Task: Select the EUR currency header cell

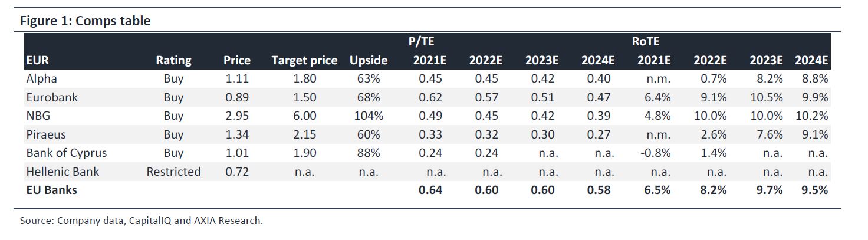Action: (37, 60)
